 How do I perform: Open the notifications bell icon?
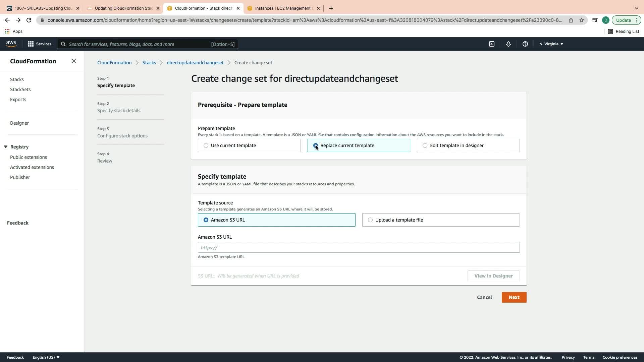(x=508, y=44)
